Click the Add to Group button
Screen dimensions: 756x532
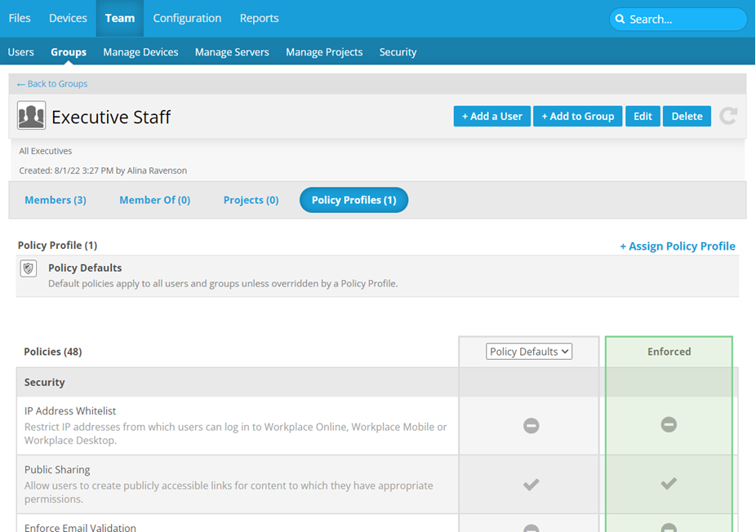tap(577, 116)
